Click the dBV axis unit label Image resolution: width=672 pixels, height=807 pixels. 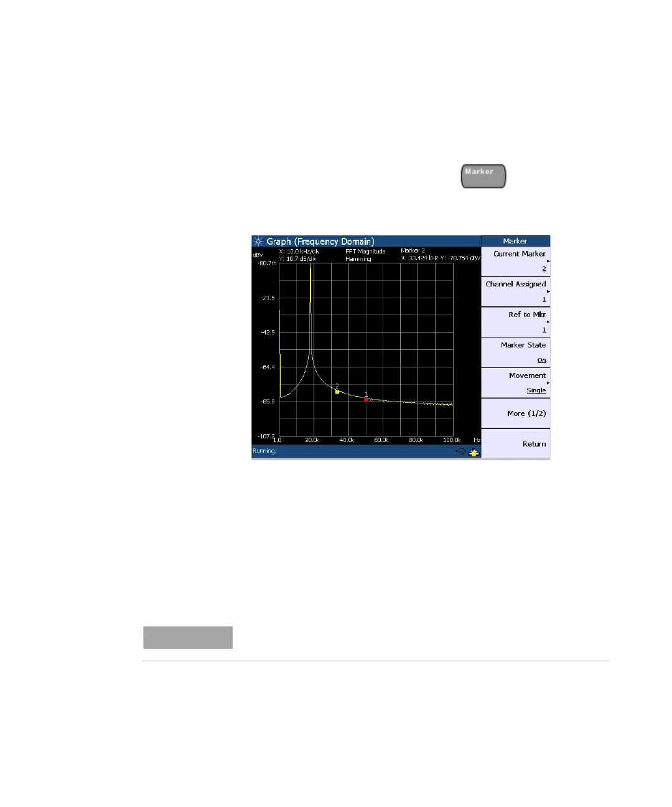pyautogui.click(x=258, y=255)
